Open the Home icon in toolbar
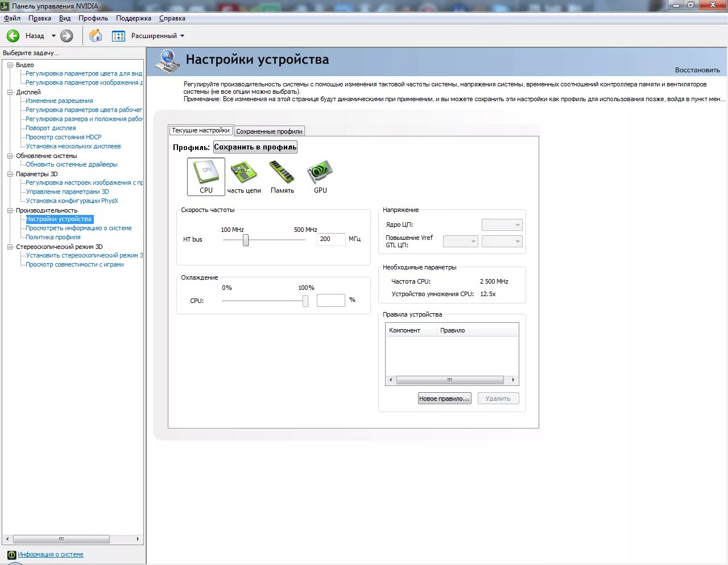The image size is (728, 565). (x=96, y=36)
